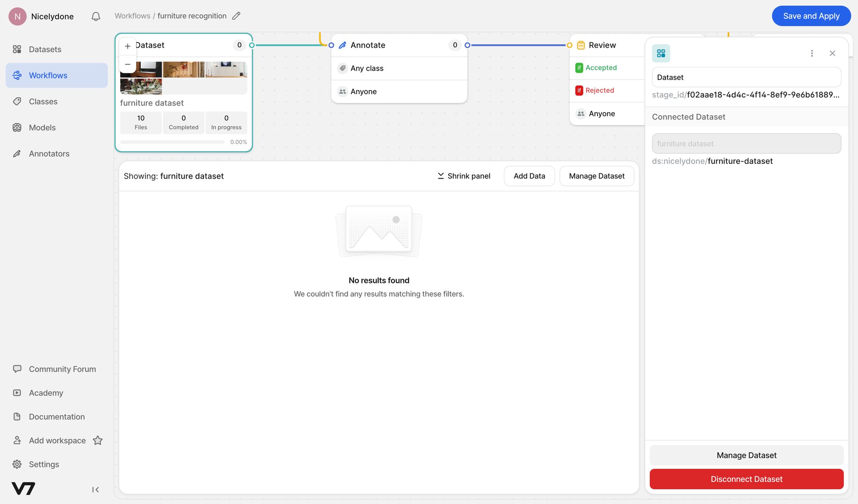Click the Review stage icon
The height and width of the screenshot is (504, 858).
coord(580,45)
